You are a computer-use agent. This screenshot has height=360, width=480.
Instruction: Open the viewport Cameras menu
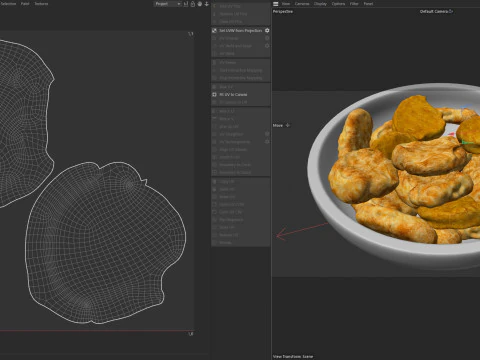[x=302, y=4]
